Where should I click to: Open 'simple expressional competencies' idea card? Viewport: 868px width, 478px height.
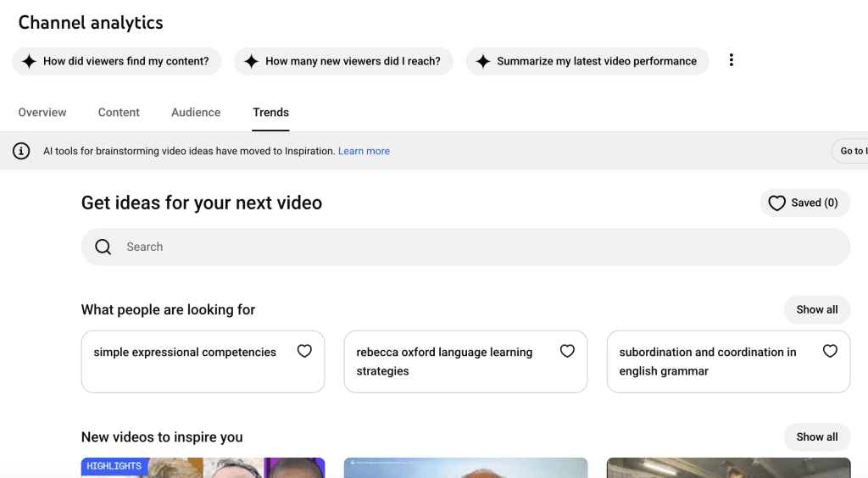(203, 362)
